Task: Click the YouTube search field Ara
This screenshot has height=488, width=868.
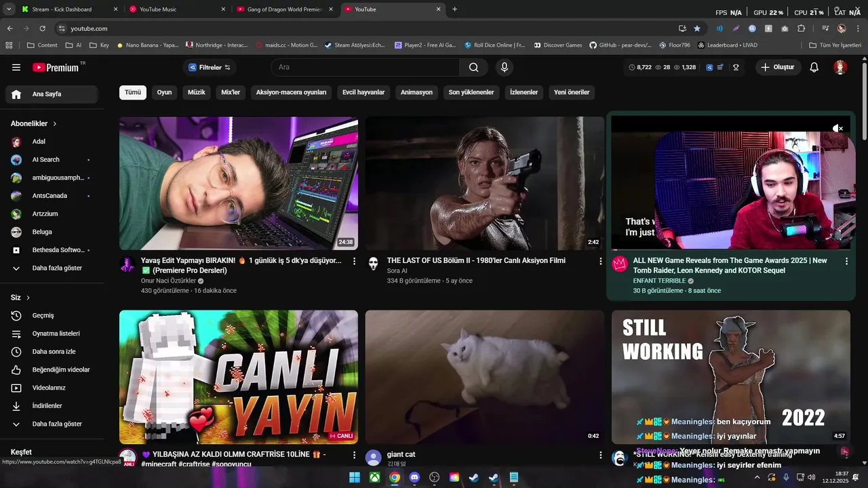Action: [365, 67]
